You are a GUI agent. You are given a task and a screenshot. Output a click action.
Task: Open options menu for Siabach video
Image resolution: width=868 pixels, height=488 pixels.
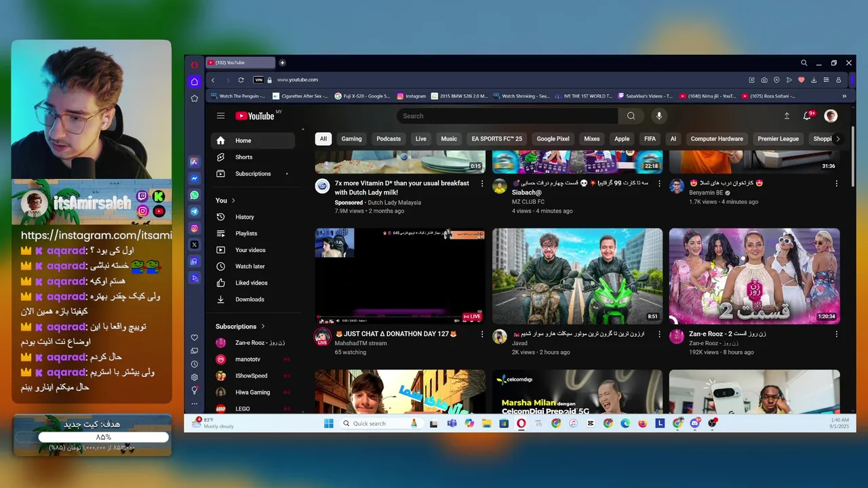click(659, 184)
